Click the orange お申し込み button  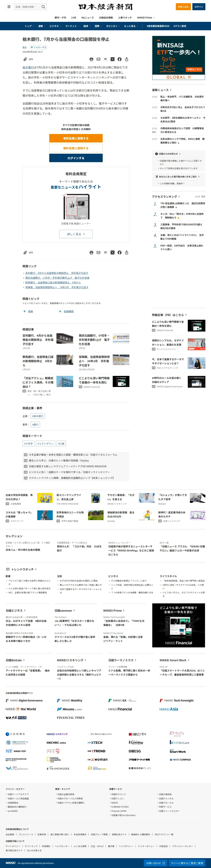click(x=183, y=7)
